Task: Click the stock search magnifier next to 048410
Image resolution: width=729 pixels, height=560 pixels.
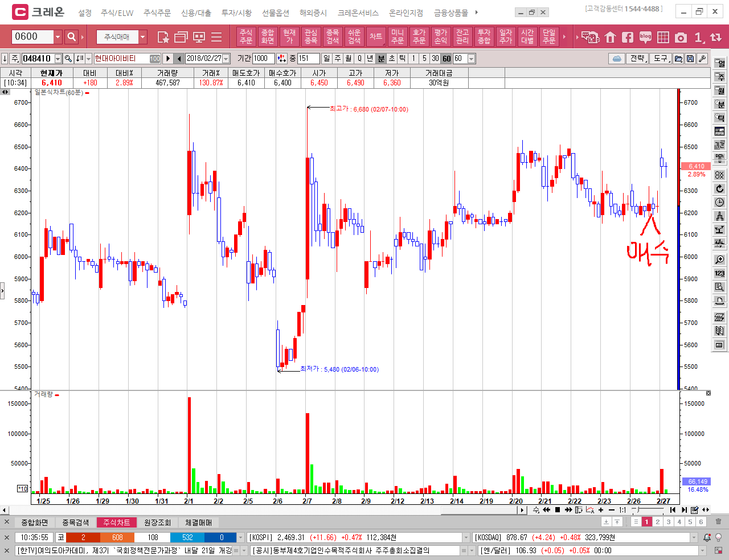Action: 68,59
